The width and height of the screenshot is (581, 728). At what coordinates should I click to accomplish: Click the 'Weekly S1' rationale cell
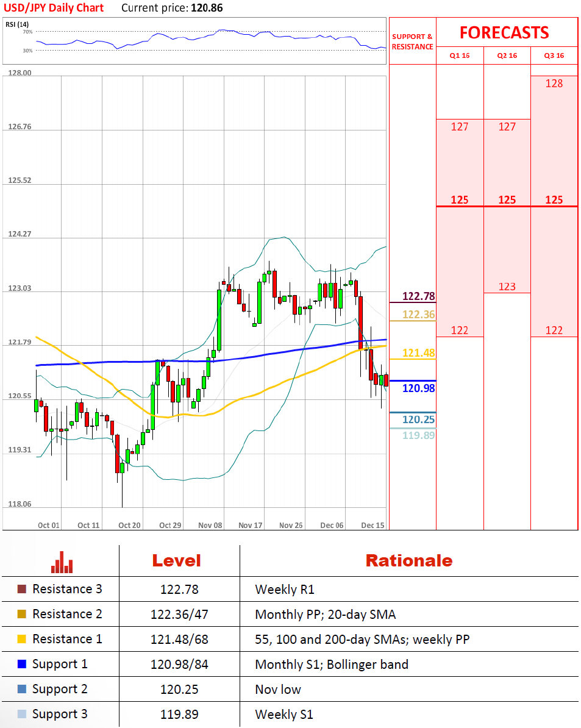click(x=284, y=715)
